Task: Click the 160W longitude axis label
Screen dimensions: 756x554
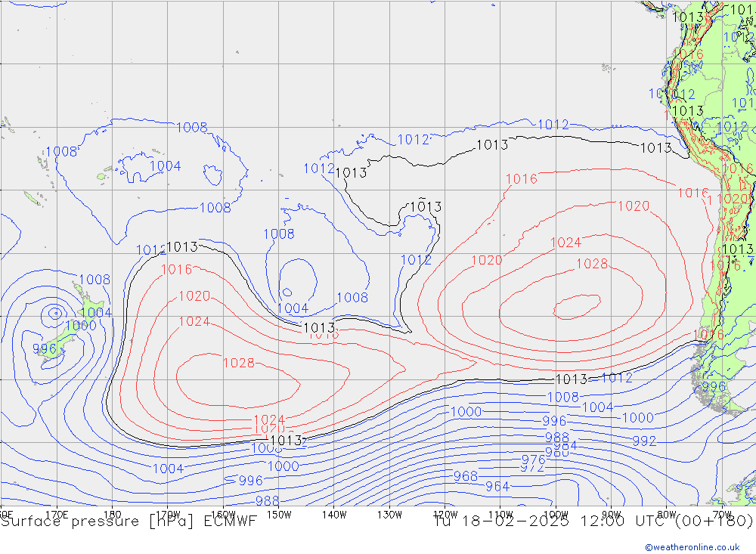Action: point(223,514)
